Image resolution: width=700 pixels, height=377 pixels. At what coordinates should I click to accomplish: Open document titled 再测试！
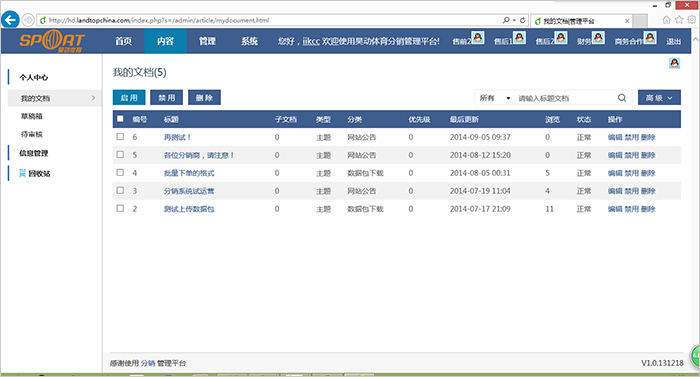tap(177, 137)
